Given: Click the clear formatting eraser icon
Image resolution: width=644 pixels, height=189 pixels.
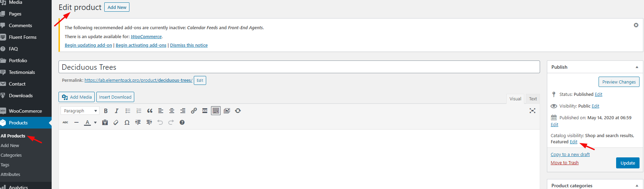Looking at the screenshot, I should pos(116,122).
